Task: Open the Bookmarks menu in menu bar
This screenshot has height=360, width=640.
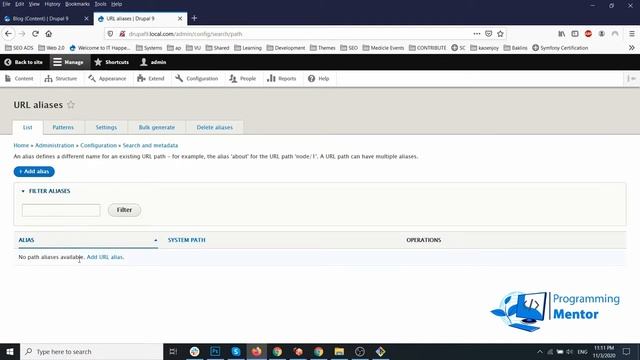Action: pos(77,4)
